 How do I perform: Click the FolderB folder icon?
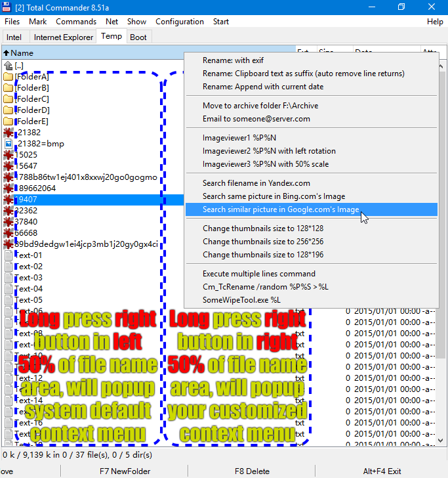click(9, 88)
